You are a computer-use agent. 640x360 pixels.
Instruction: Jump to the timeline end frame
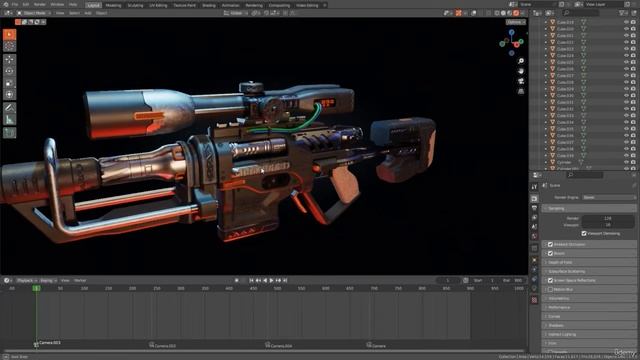pos(285,280)
